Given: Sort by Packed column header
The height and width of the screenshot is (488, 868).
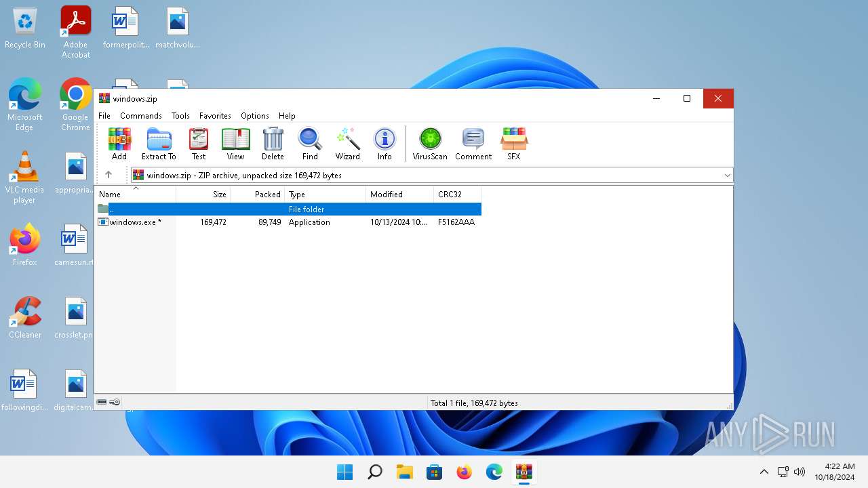Looking at the screenshot, I should (258, 195).
